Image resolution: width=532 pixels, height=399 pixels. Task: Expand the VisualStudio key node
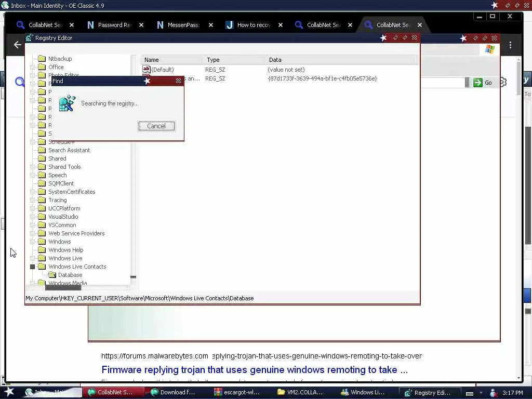[x=33, y=217]
